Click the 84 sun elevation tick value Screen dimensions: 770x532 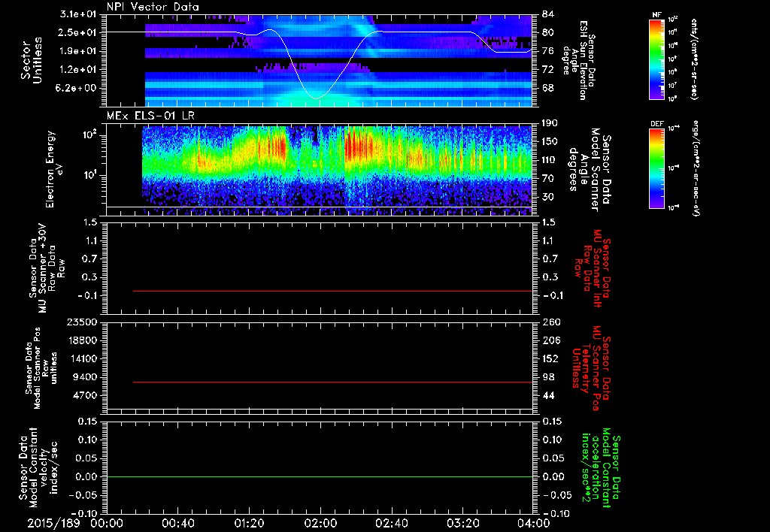pos(548,14)
